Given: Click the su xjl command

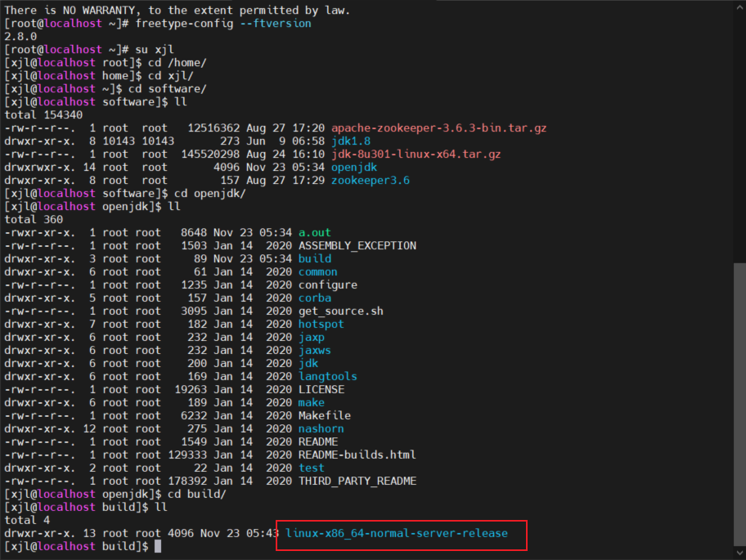Looking at the screenshot, I should pyautogui.click(x=155, y=49).
